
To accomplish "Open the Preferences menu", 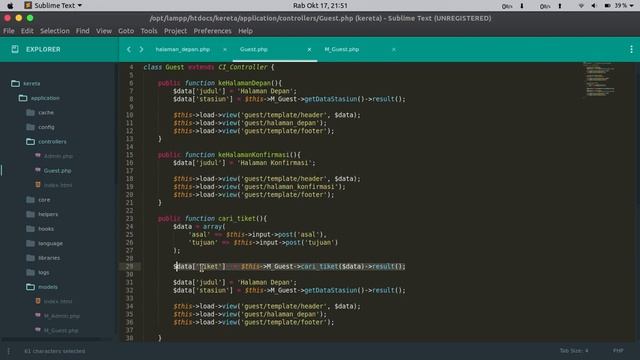I will (212, 31).
